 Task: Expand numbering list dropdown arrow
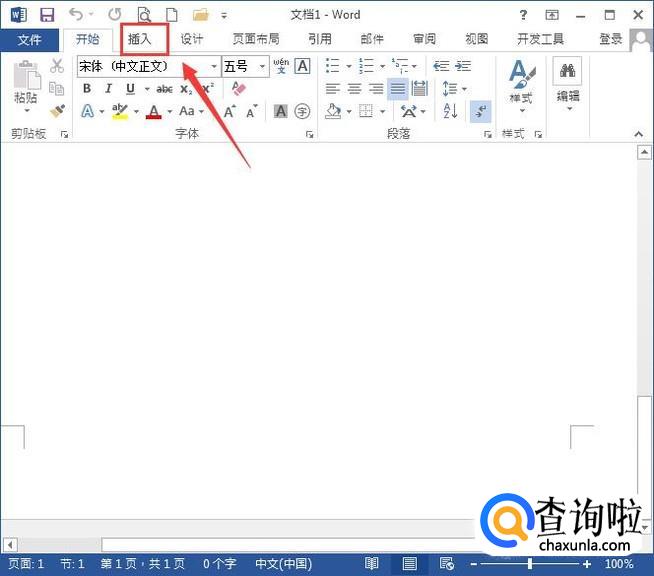[x=382, y=66]
